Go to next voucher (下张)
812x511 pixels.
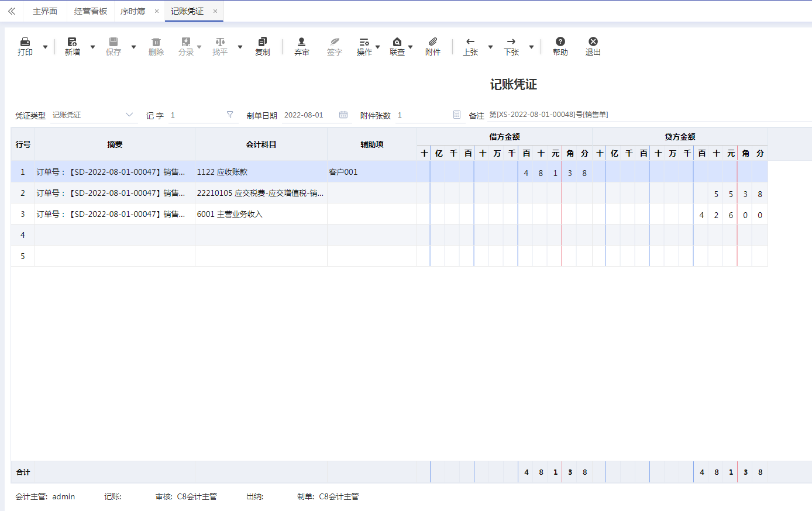click(511, 42)
